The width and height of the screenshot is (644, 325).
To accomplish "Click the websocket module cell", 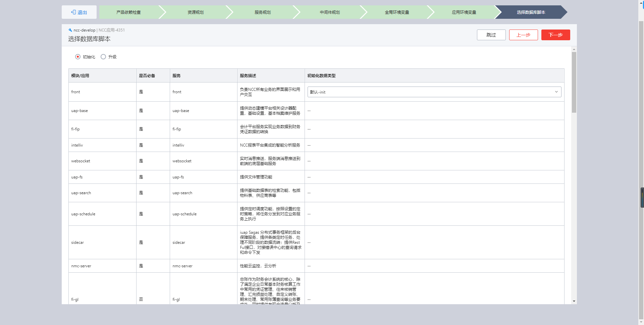I will click(x=102, y=161).
